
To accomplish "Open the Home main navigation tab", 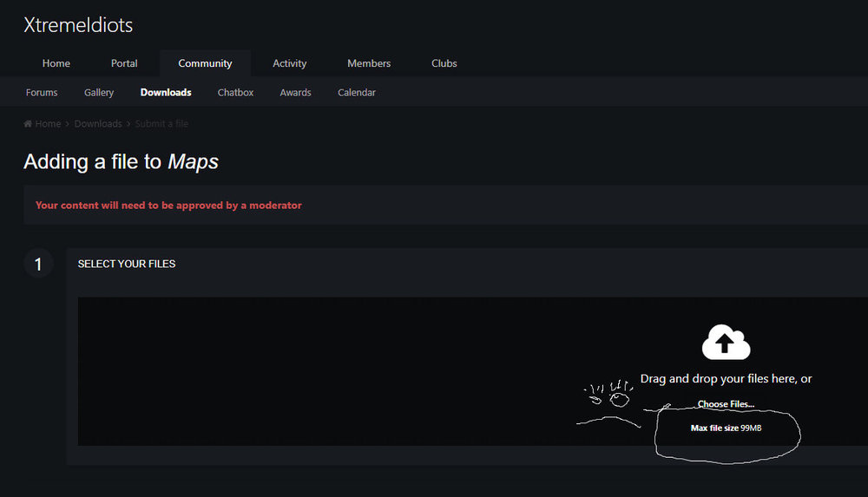I will (56, 63).
